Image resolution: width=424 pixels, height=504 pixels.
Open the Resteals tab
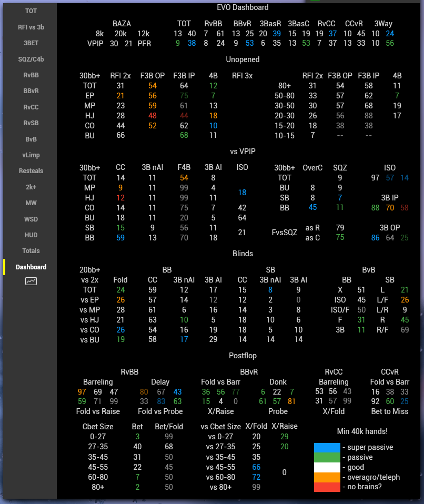pyautogui.click(x=31, y=171)
